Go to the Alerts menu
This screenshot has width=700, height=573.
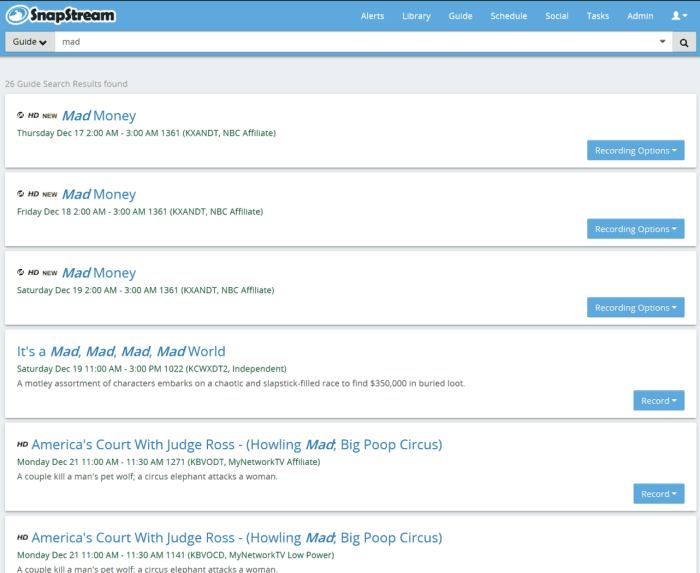click(372, 16)
